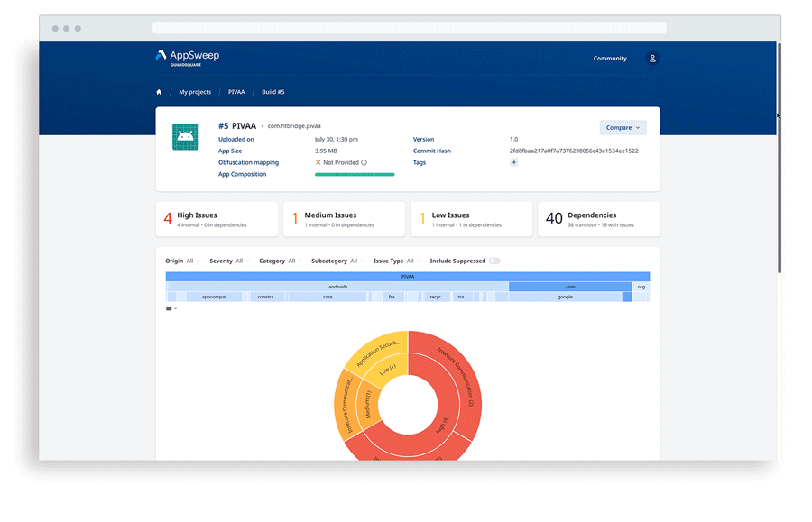Viewport: 812px width, 522px height.
Task: Click orange Insecure Communicat... outer segment
Action: (346, 405)
